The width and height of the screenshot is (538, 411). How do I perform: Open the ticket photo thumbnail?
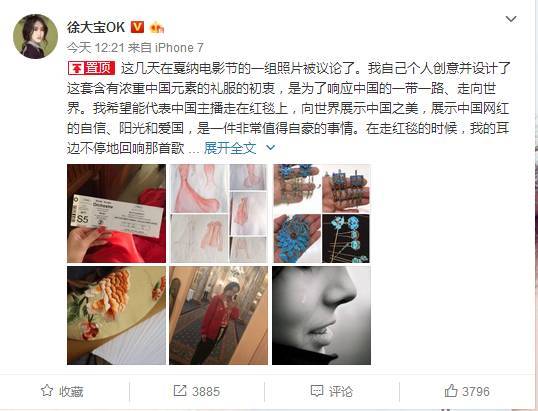(x=116, y=213)
